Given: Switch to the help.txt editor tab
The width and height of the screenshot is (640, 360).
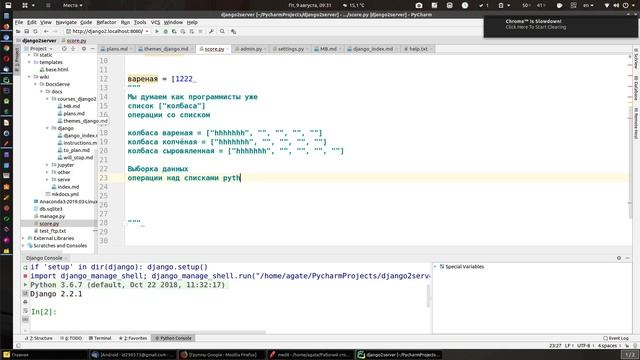Looking at the screenshot, I should click(x=418, y=49).
